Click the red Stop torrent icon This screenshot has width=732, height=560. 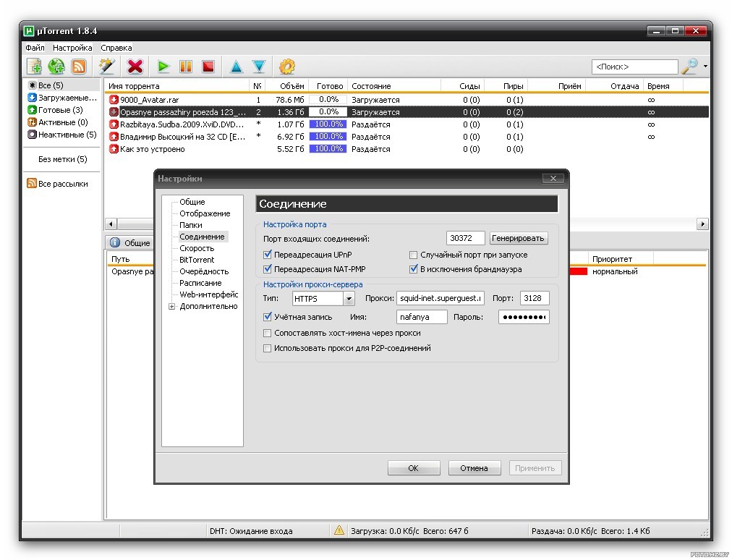208,67
